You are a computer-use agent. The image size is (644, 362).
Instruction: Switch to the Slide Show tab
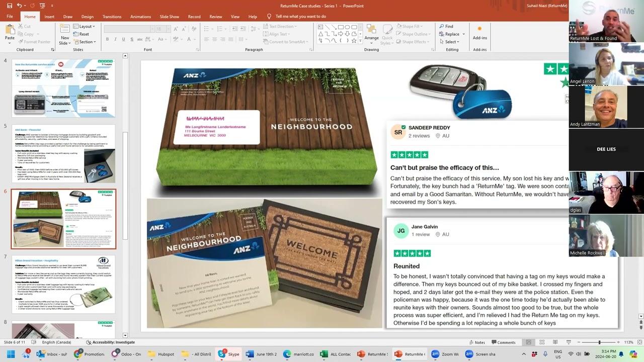click(170, 17)
